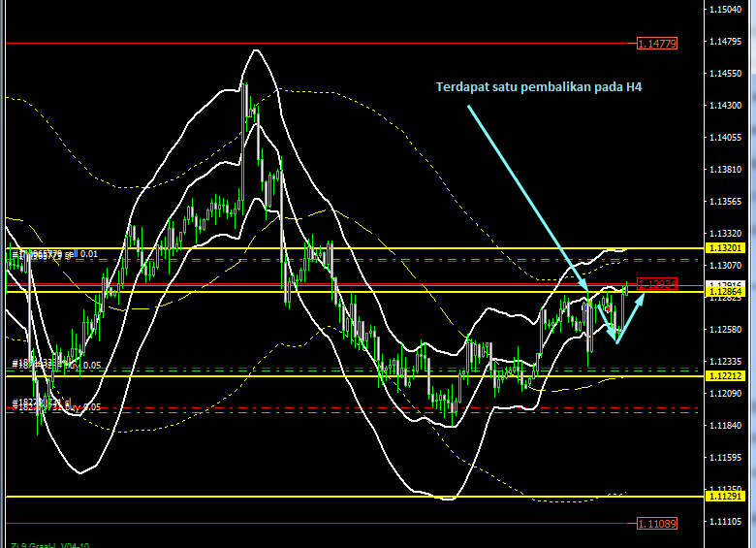Select the cyan upward arrow near latest candle
Viewport: 756px width, 548px height.
click(630, 313)
